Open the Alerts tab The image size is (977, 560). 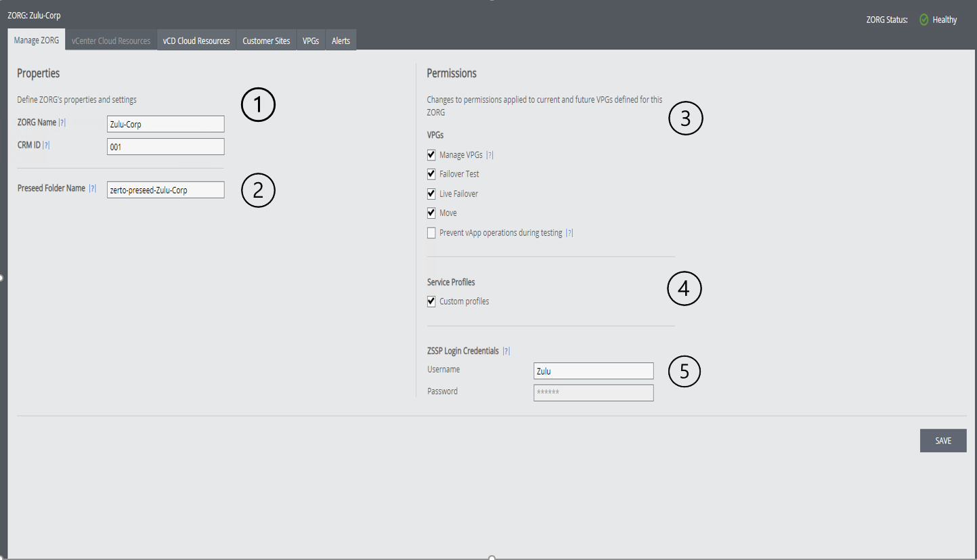pyautogui.click(x=341, y=41)
